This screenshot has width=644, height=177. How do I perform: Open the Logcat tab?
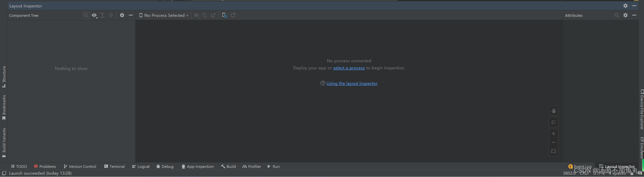point(141,167)
